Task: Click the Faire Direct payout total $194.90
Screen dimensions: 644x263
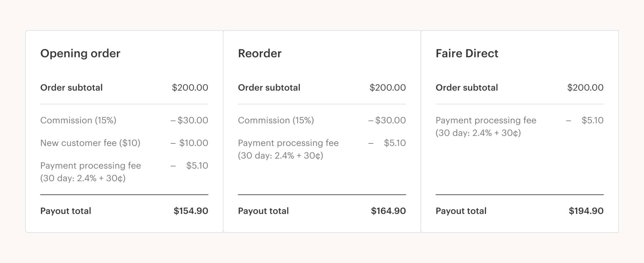Action: pos(586,211)
